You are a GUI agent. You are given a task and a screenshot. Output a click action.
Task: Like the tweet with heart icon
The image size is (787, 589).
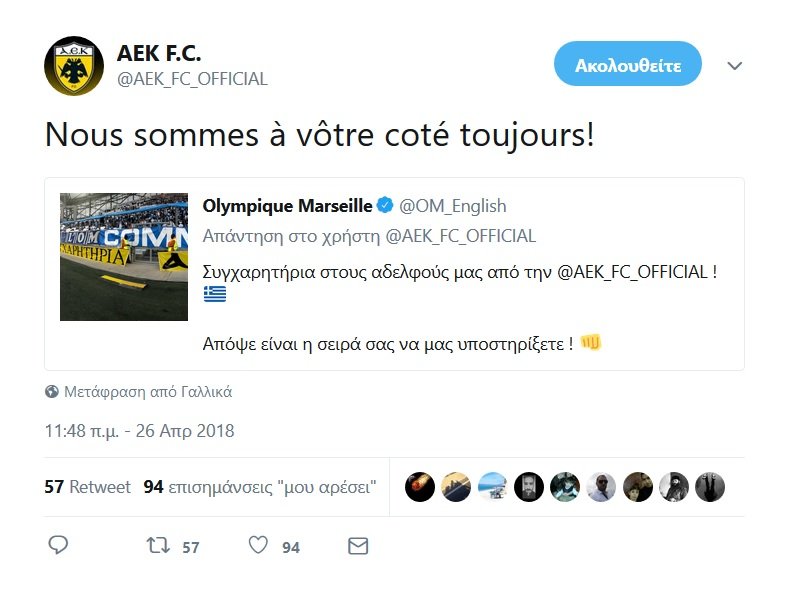point(258,546)
